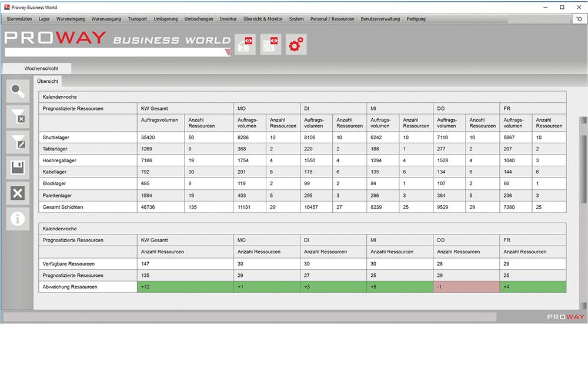Click the green +4 deviation cell for FR
The height and width of the screenshot is (392, 588).
[533, 287]
